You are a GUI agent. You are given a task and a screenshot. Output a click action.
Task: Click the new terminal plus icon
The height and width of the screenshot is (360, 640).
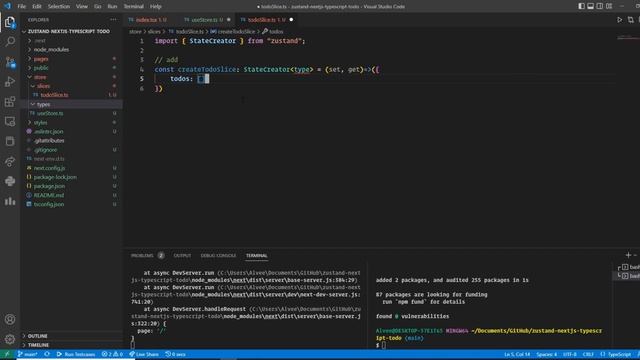point(628,255)
